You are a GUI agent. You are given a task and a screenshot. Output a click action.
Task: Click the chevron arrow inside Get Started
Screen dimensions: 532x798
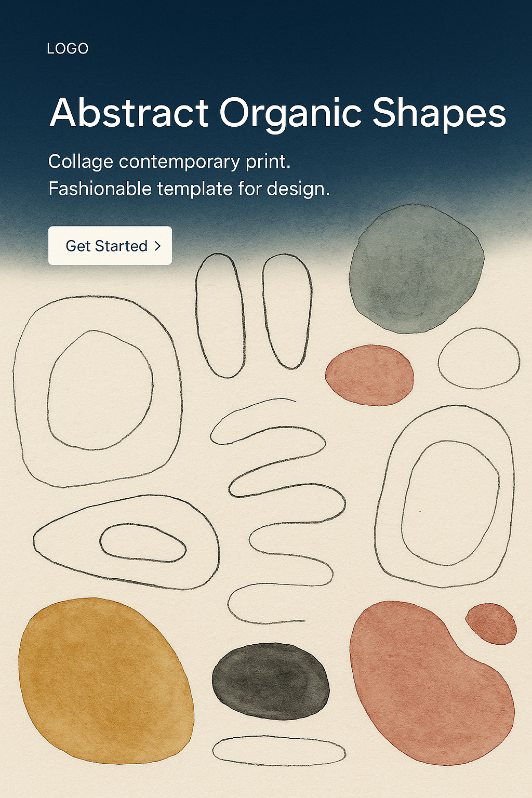(158, 246)
